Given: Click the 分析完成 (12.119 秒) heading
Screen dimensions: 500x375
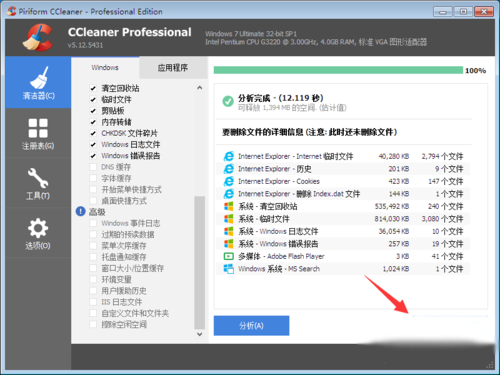Looking at the screenshot, I should click(x=280, y=98).
